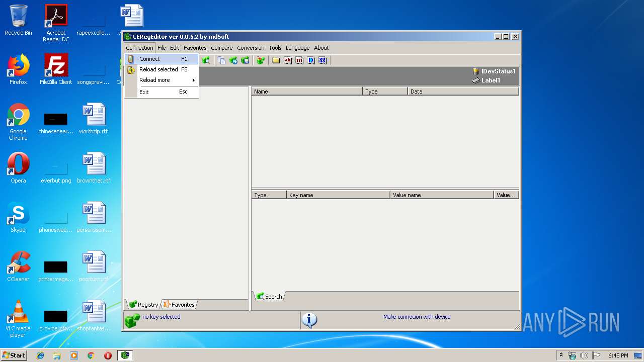Viewport: 644px width, 362px height.
Task: Click the search registry key toolbar icon
Action: point(206,60)
